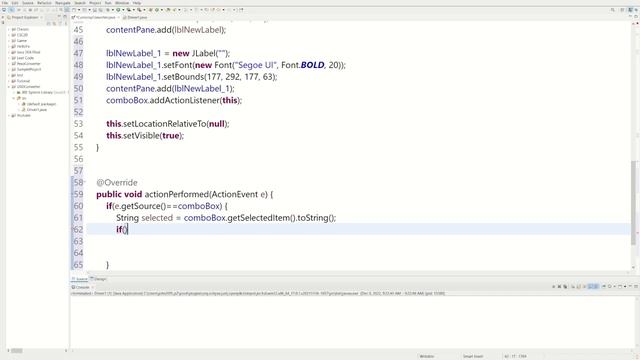This screenshot has width=640, height=360.
Task: Open the Open Perspective icon at the top right
Action: (x=622, y=10)
